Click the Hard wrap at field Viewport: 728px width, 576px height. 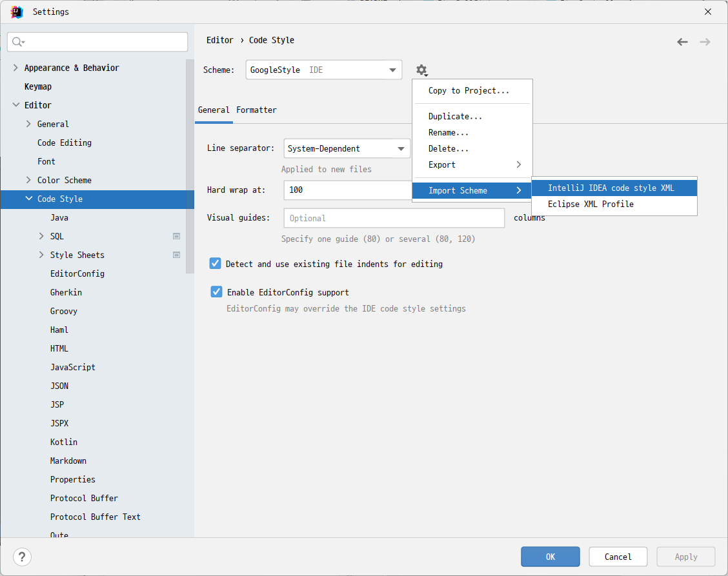(x=348, y=190)
